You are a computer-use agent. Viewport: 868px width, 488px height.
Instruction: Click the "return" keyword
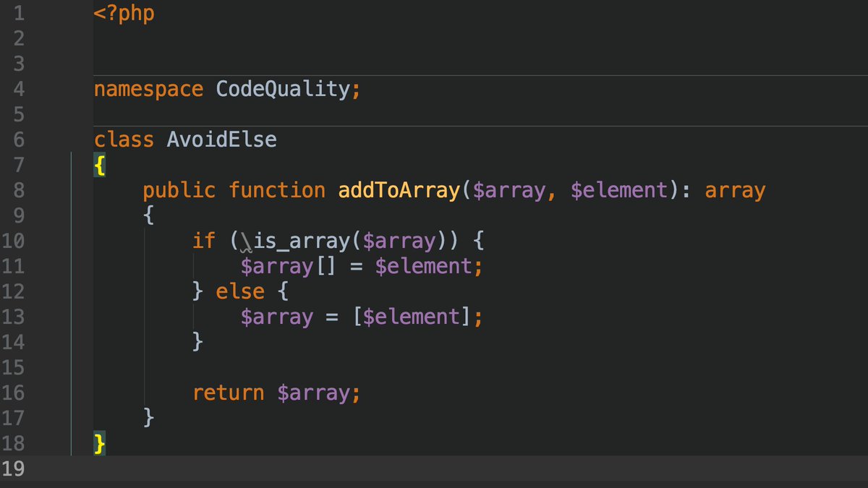pos(229,393)
